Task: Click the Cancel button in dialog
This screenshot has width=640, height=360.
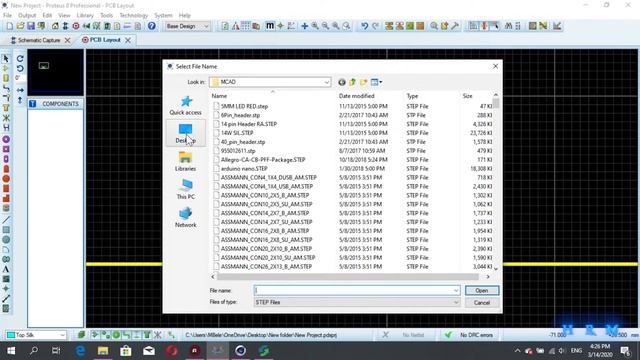Action: point(482,302)
